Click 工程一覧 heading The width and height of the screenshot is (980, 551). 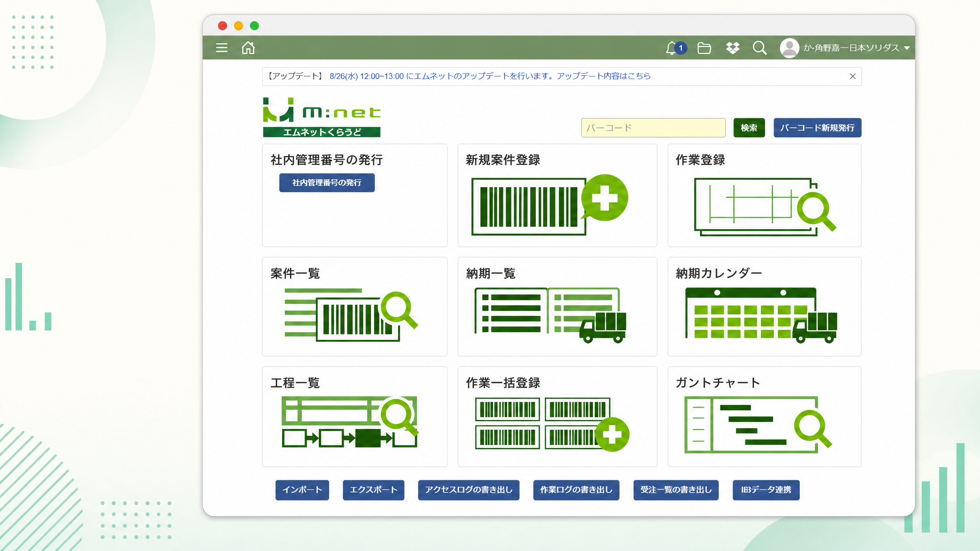point(295,383)
